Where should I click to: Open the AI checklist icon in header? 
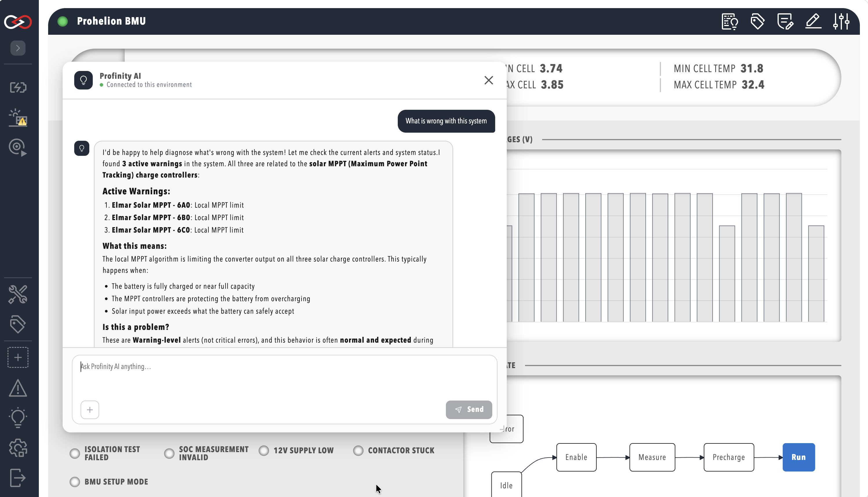coord(730,21)
